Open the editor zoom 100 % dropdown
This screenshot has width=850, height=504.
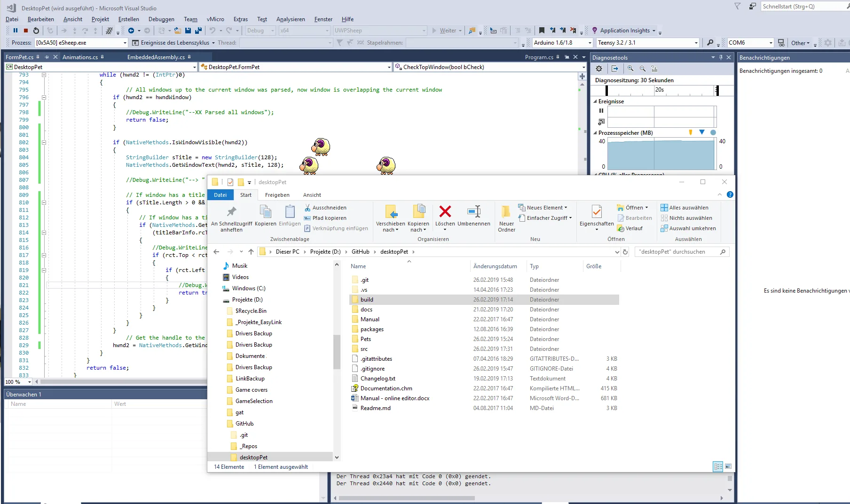tap(29, 382)
